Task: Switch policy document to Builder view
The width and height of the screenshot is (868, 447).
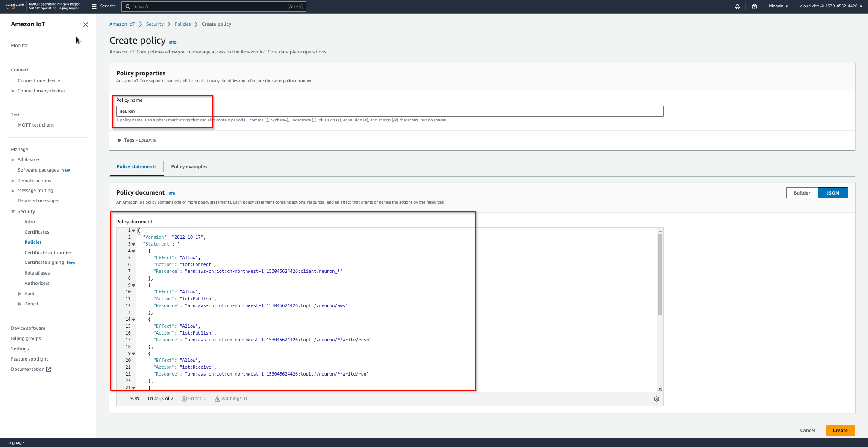Action: click(x=802, y=193)
